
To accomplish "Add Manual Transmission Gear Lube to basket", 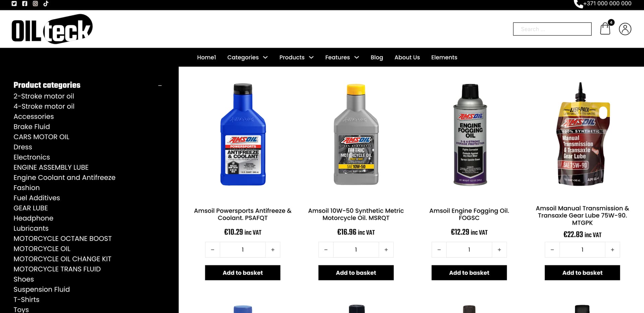I will [582, 273].
